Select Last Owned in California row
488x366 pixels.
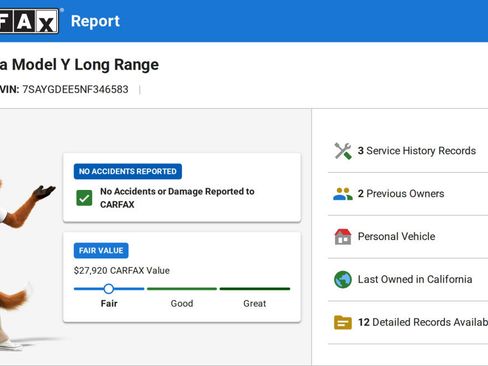(x=408, y=279)
